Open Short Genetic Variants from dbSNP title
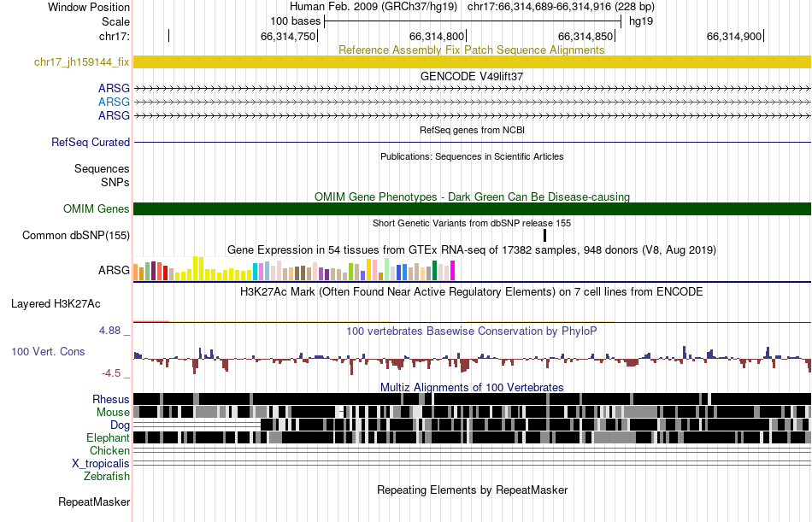Viewport: 812px width, 522px height. (x=472, y=223)
